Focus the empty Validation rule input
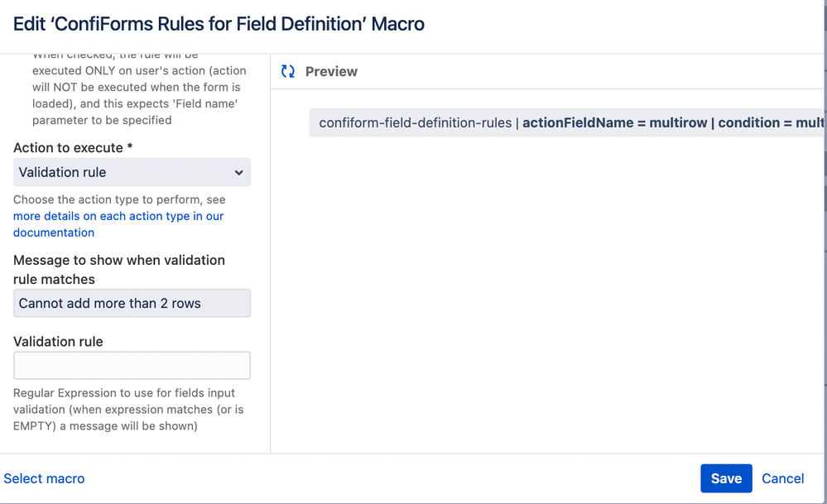The height and width of the screenshot is (504, 827). [132, 366]
